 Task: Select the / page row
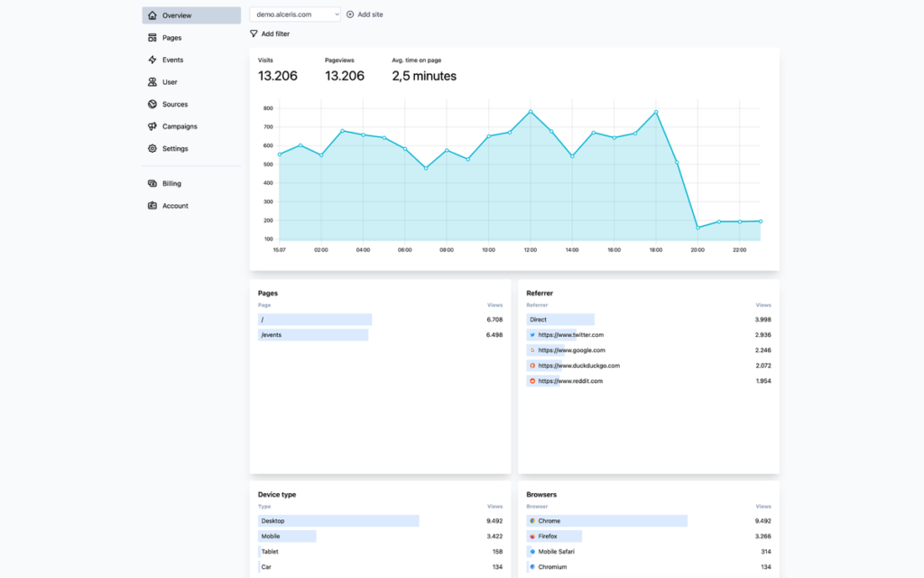(380, 320)
